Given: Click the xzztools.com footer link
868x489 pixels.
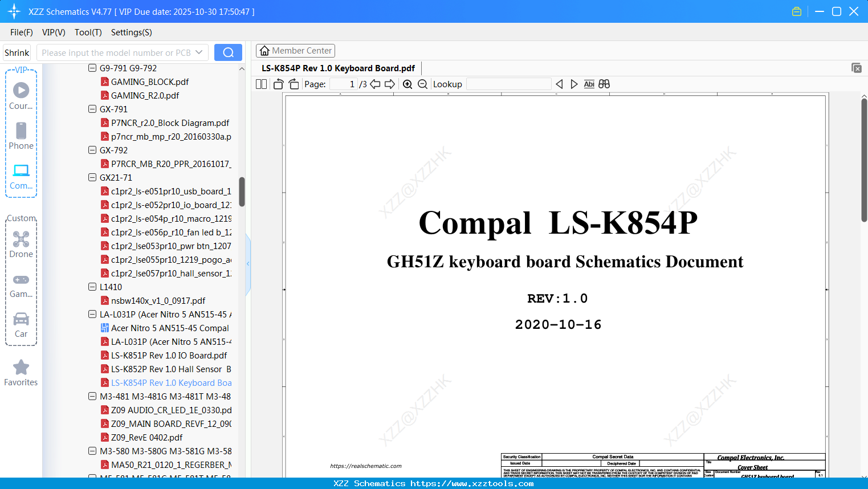Looking at the screenshot, I should coord(472,483).
